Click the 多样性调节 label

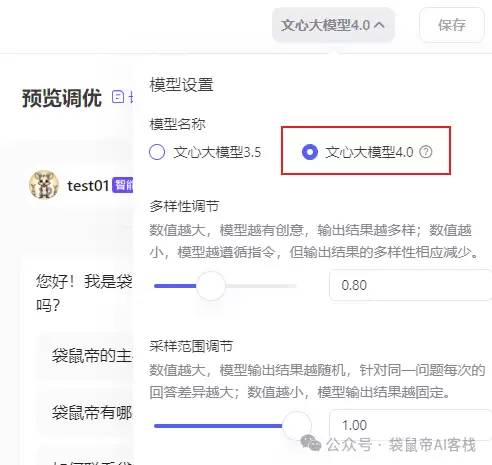click(184, 206)
